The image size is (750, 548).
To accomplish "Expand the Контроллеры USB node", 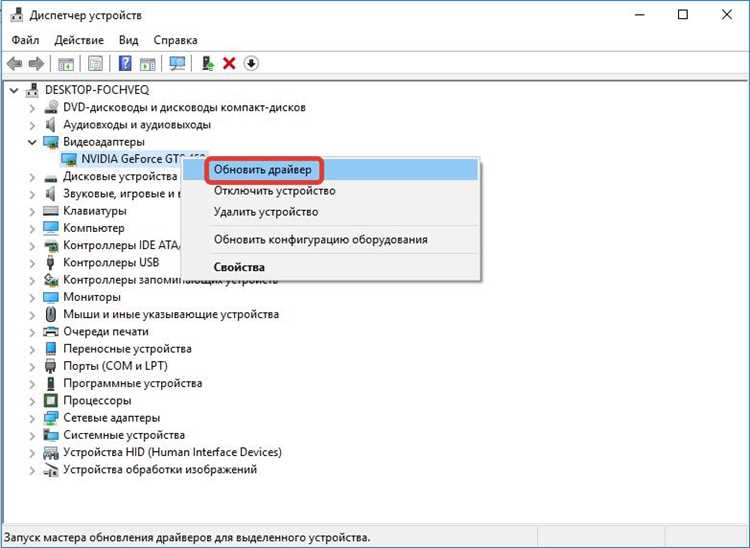I will [x=32, y=263].
